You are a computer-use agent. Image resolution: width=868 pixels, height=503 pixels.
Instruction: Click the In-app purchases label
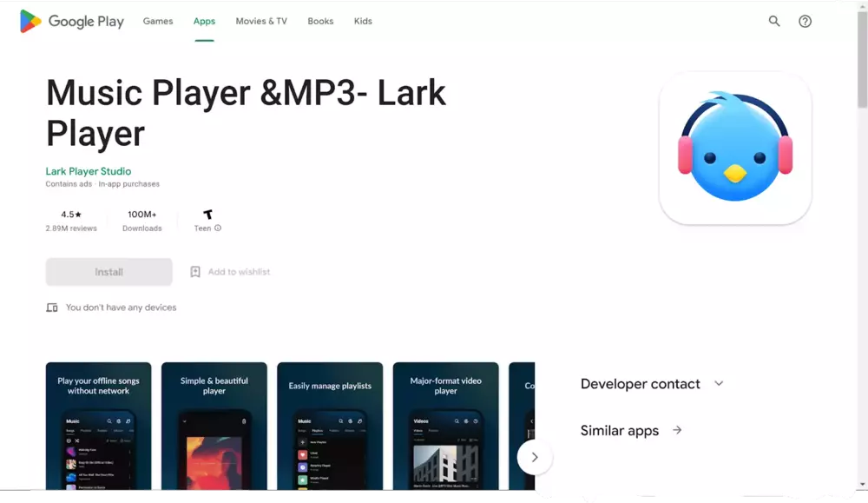click(x=129, y=184)
